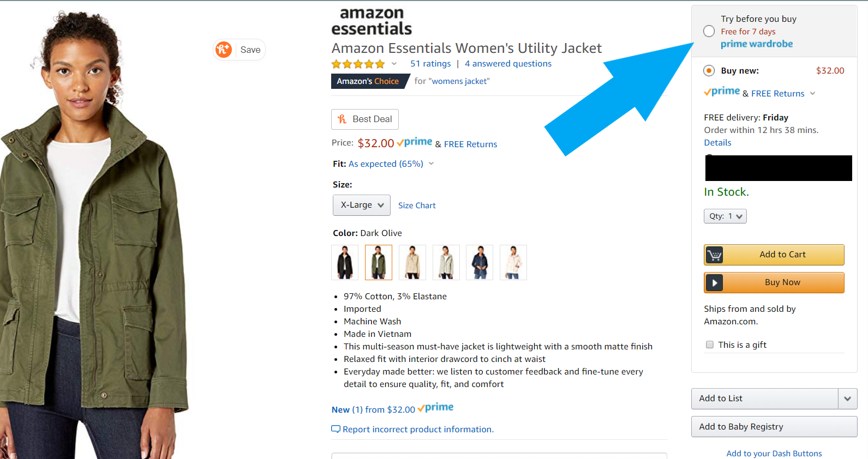Click the Honey icon in Best Deal badge
The image size is (868, 459).
pyautogui.click(x=342, y=119)
